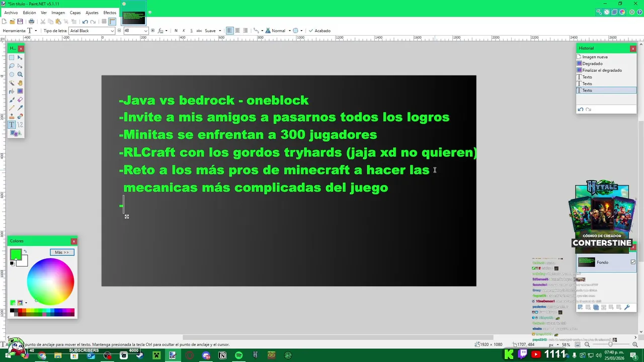
Task: Open the font metrics options dropdown
Action: (163, 31)
